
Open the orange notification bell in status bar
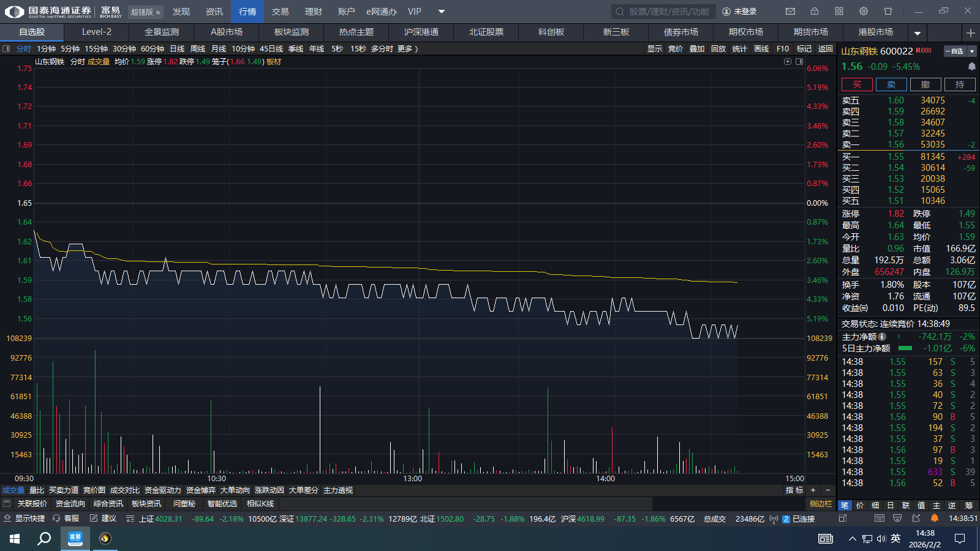tap(935, 519)
